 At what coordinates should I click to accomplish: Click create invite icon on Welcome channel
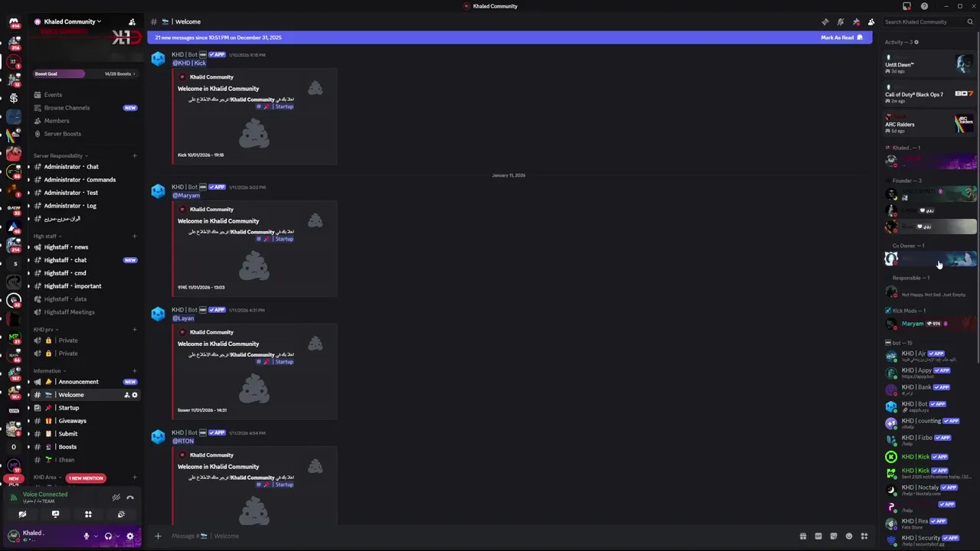tap(126, 395)
